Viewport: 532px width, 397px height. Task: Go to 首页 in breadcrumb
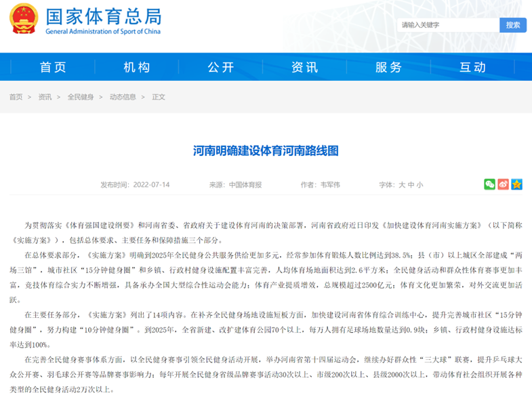pyautogui.click(x=16, y=97)
